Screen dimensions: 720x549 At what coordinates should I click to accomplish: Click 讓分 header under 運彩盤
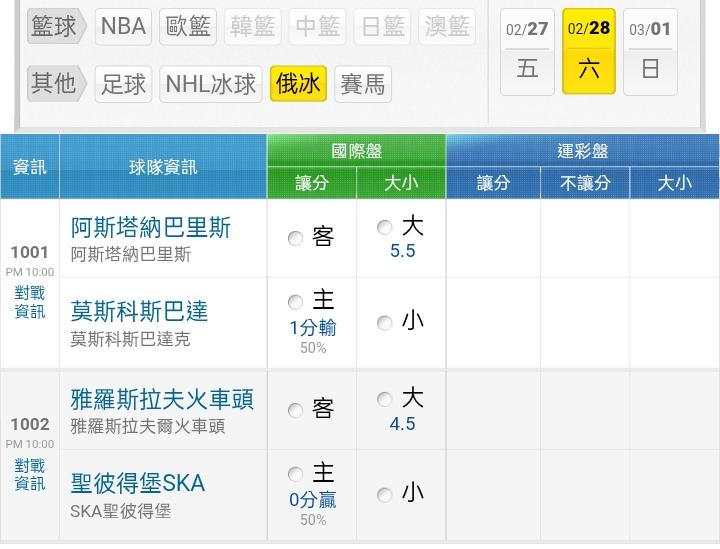tap(494, 183)
